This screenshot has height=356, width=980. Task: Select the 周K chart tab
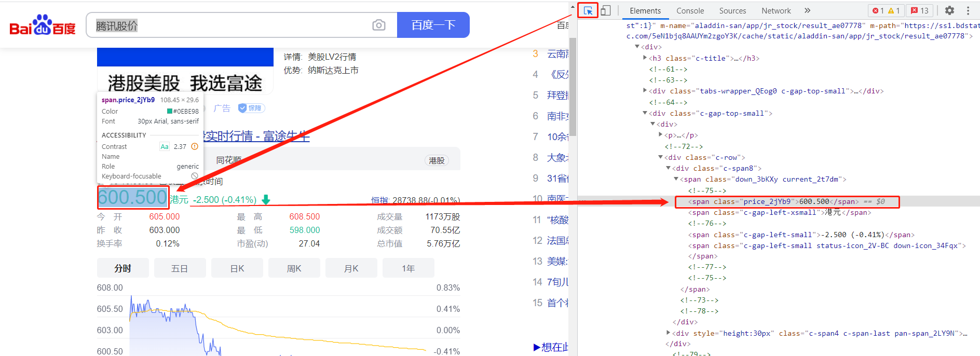tap(294, 268)
